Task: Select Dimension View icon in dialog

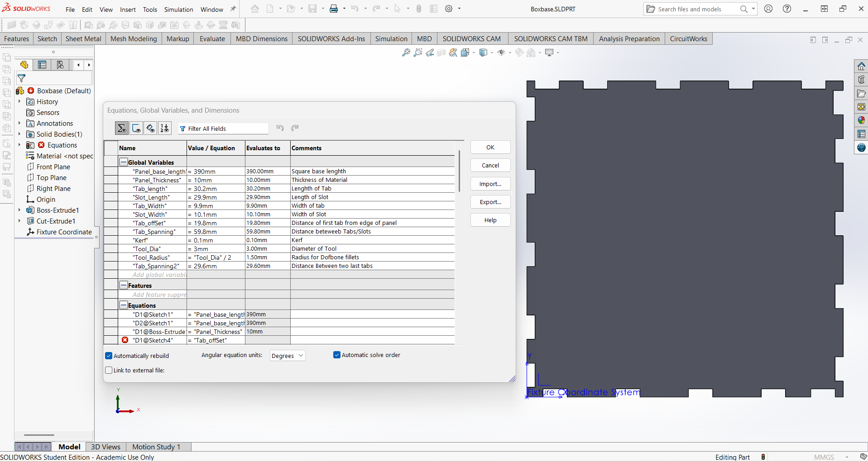Action: [x=151, y=129]
